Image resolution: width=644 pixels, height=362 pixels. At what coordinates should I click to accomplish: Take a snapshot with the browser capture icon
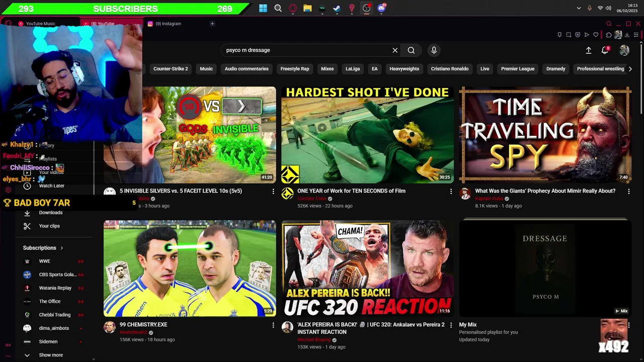pos(569,35)
